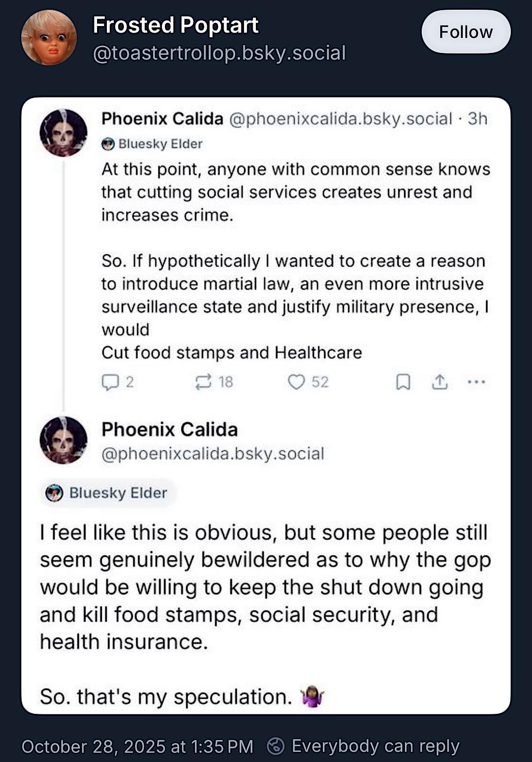Click the repost icon showing 18

[x=203, y=382]
